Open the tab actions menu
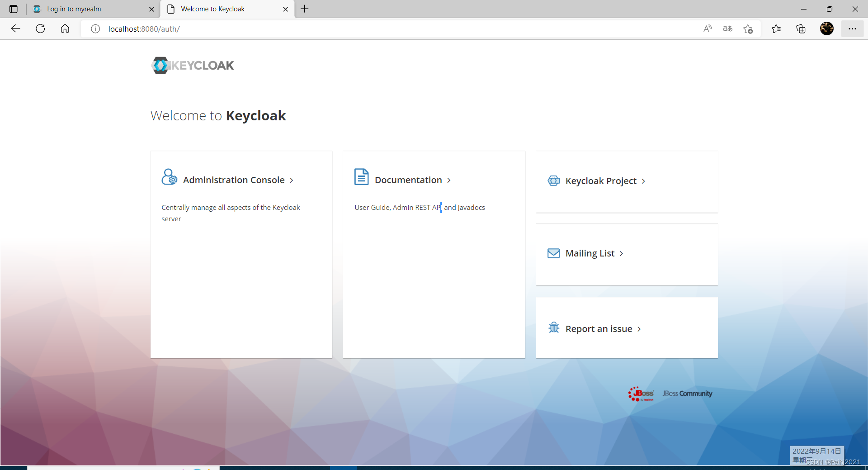 (x=13, y=9)
